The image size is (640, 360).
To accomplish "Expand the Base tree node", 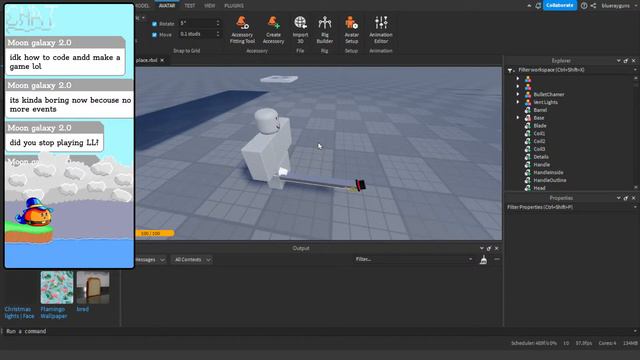I will [518, 118].
